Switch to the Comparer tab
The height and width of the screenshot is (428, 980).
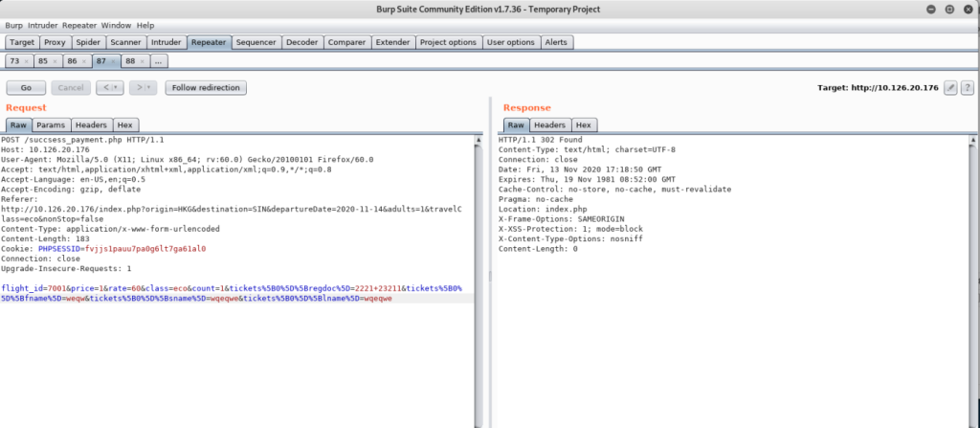point(346,42)
